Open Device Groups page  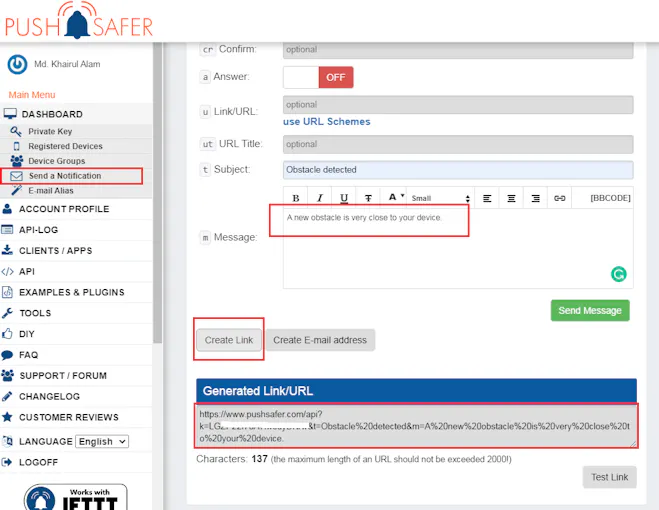(56, 161)
